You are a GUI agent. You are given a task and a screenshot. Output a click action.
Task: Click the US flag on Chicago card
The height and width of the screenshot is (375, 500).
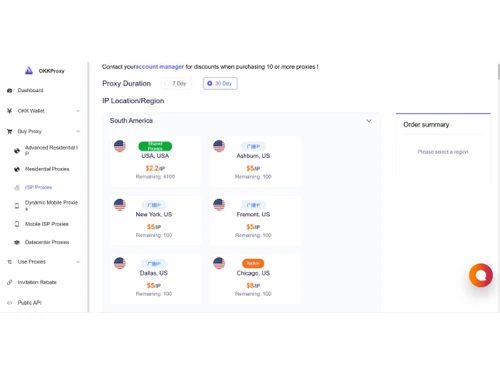(x=219, y=263)
